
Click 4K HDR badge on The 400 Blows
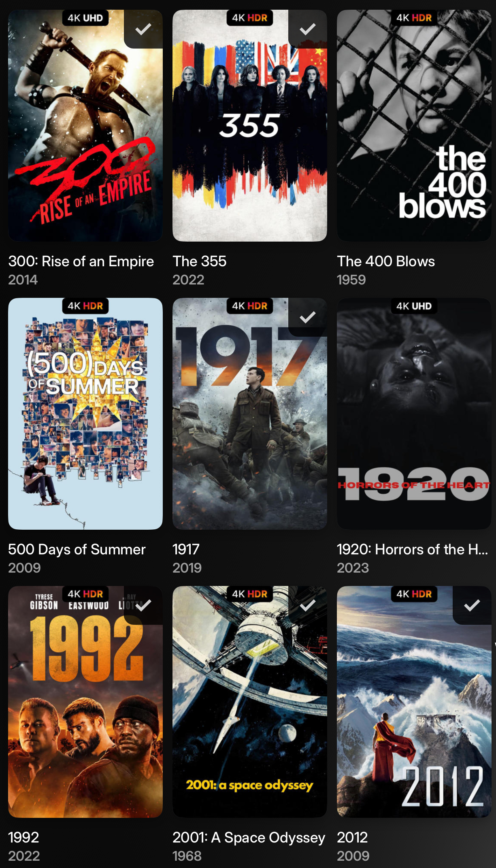coord(414,18)
